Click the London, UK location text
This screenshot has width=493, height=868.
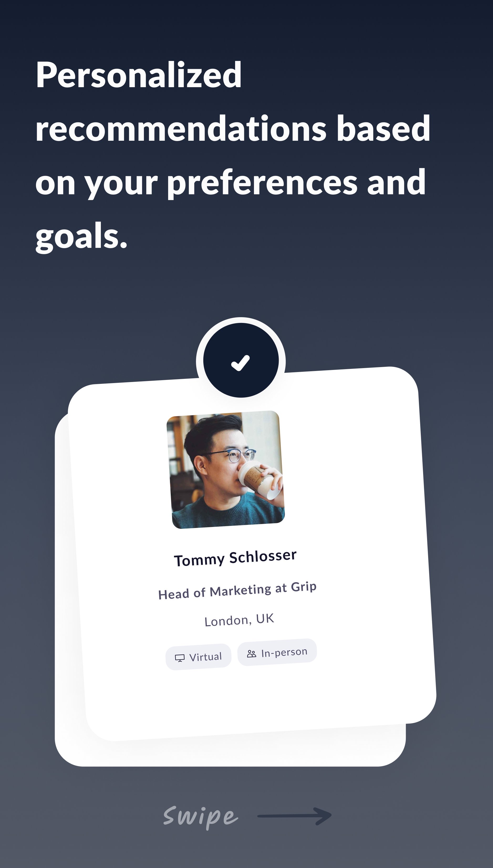(239, 620)
